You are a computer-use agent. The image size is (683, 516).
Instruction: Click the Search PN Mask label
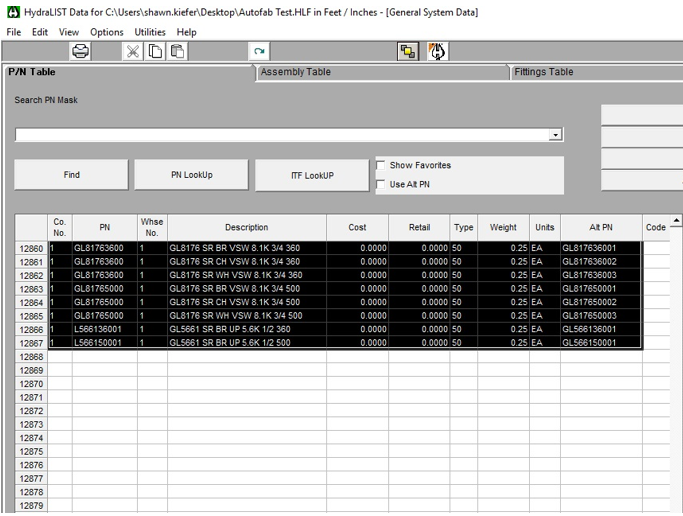(46, 100)
